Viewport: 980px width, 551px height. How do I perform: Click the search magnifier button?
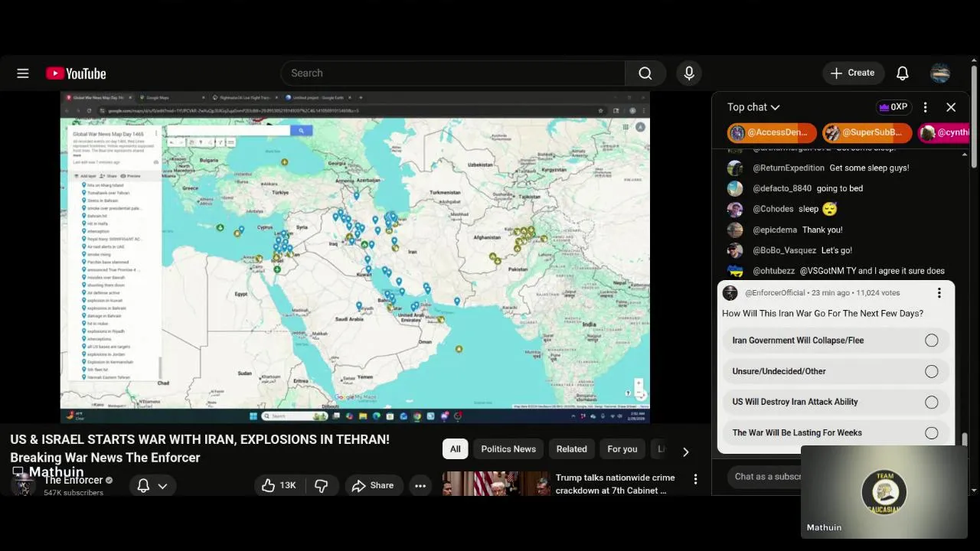coord(645,73)
